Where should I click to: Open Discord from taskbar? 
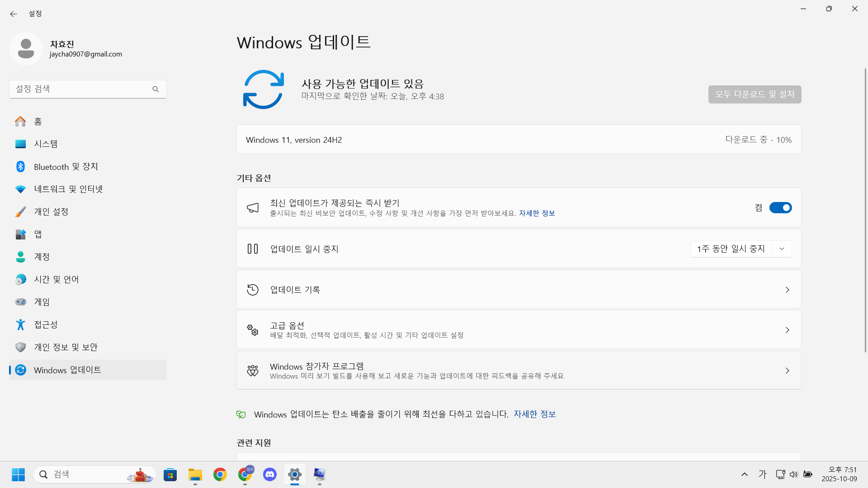pyautogui.click(x=270, y=474)
